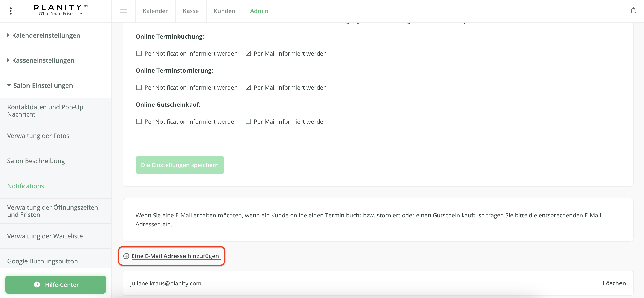Uncheck mail info for Online Terminstornierung
Image resolution: width=644 pixels, height=298 pixels.
(248, 87)
